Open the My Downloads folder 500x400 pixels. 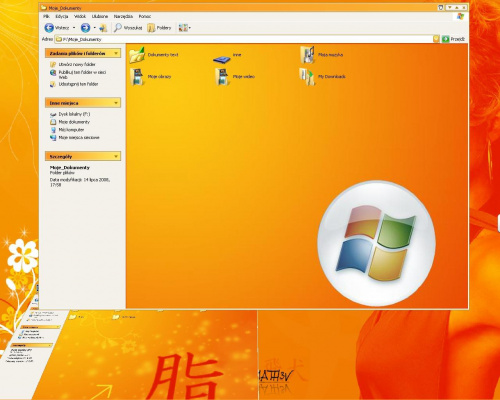[x=307, y=77]
